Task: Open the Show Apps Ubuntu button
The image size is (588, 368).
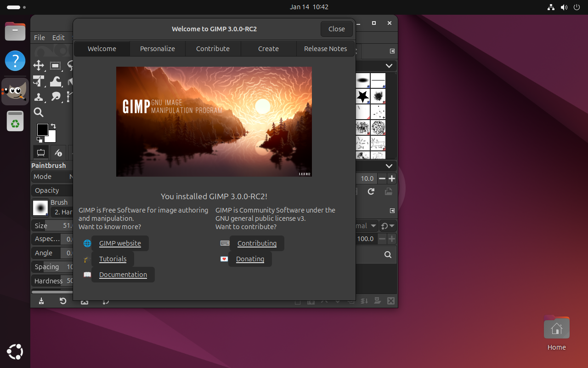Action: (15, 352)
